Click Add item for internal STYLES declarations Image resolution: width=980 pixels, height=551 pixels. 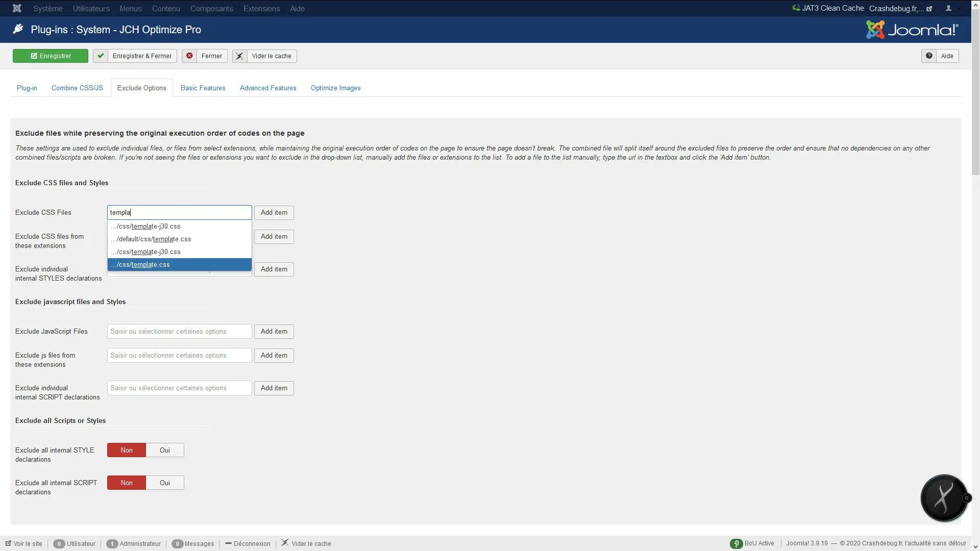(x=274, y=269)
